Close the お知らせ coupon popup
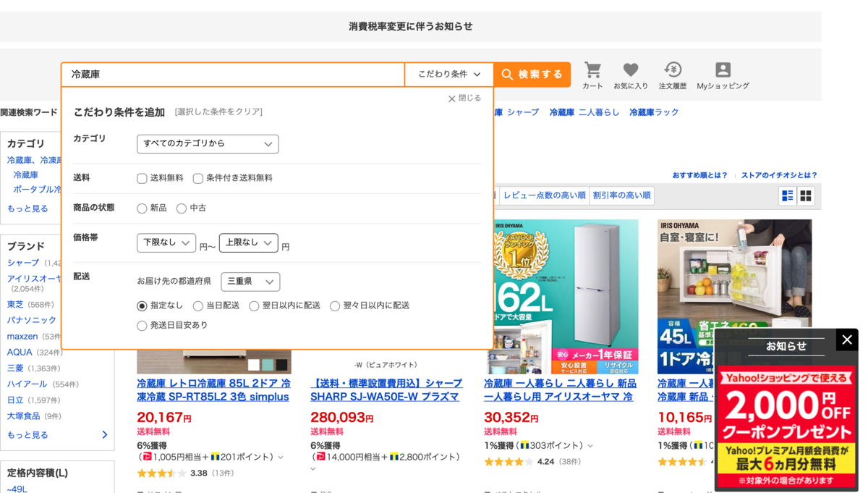The width and height of the screenshot is (868, 493). [847, 340]
